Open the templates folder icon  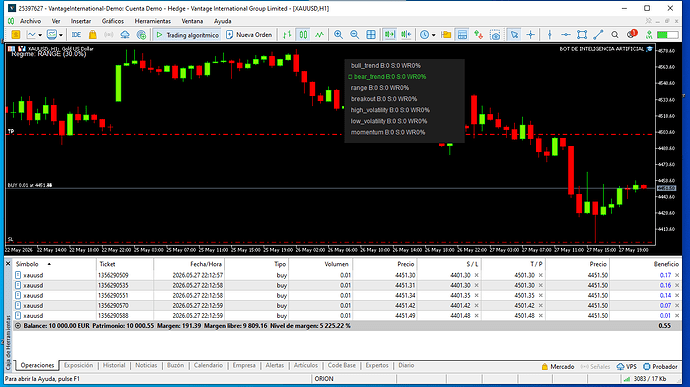(446, 34)
